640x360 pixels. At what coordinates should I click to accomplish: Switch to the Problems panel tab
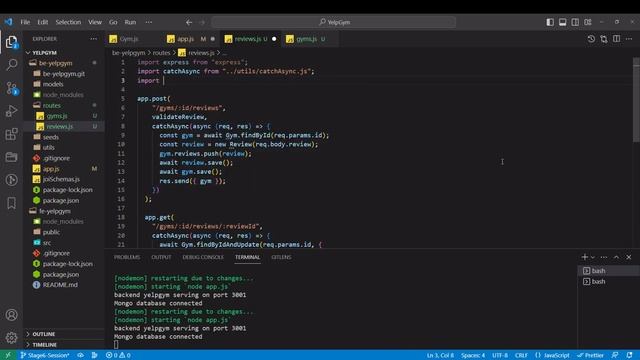pyautogui.click(x=127, y=257)
